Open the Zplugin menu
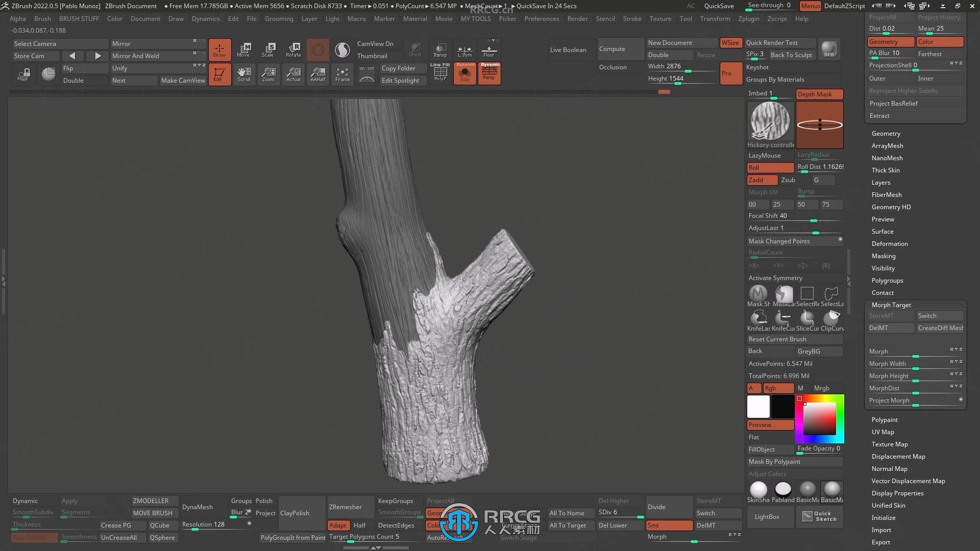Image resolution: width=980 pixels, height=551 pixels. click(x=748, y=18)
